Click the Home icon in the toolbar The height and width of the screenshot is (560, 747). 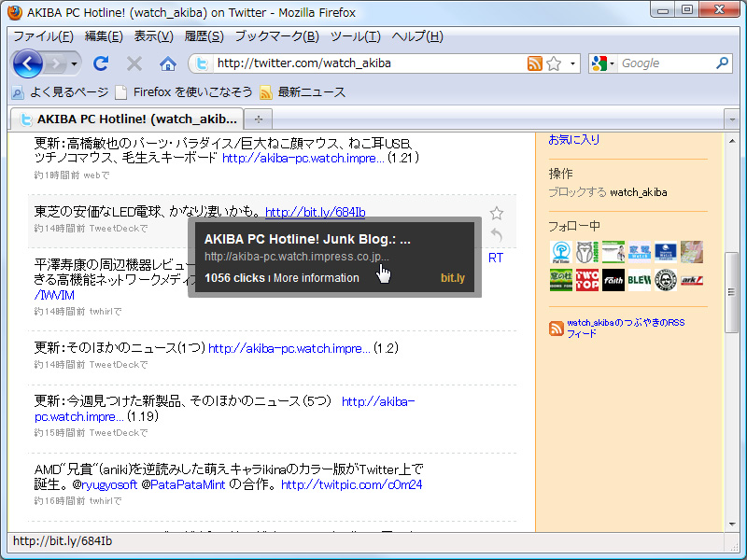[169, 63]
